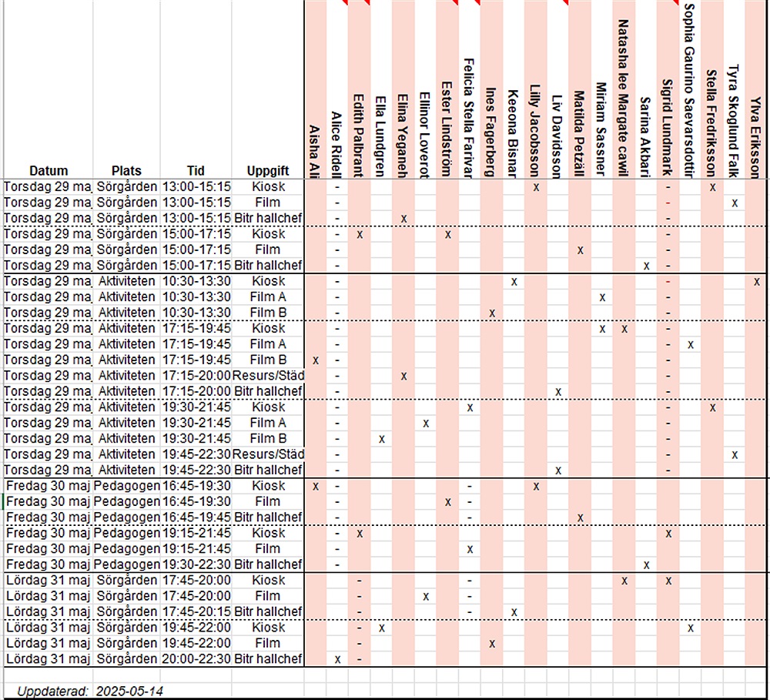Click the Ella Lundgren column header
The height and width of the screenshot is (700, 770).
(x=382, y=136)
